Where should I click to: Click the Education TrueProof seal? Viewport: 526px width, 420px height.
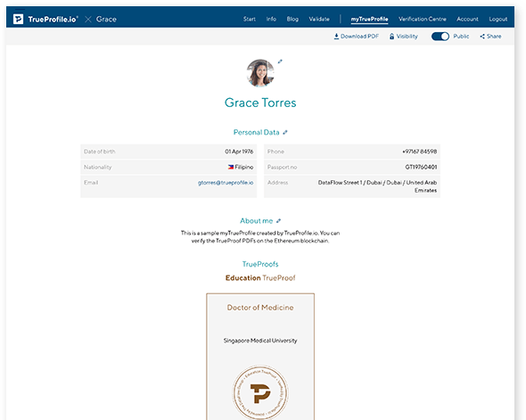coord(260,392)
